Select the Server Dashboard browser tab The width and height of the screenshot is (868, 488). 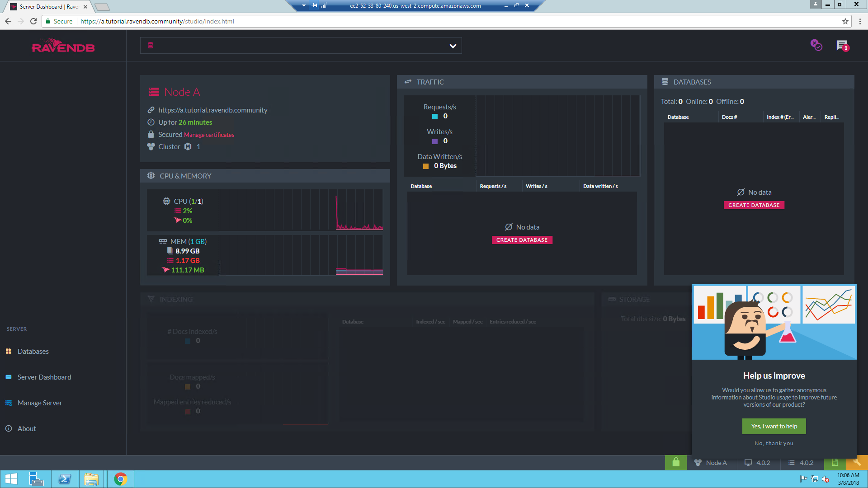49,7
